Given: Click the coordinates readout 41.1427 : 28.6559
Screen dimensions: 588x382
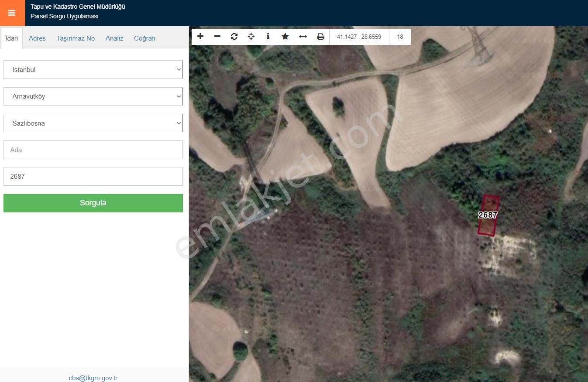Looking at the screenshot, I should pyautogui.click(x=359, y=37).
